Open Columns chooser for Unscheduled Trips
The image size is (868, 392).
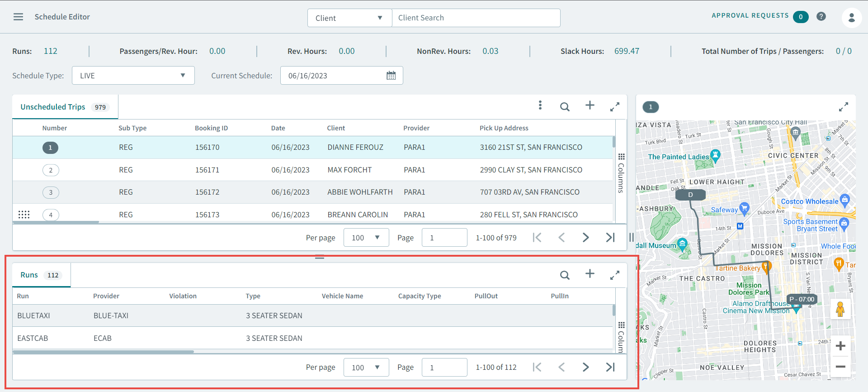pos(621,173)
